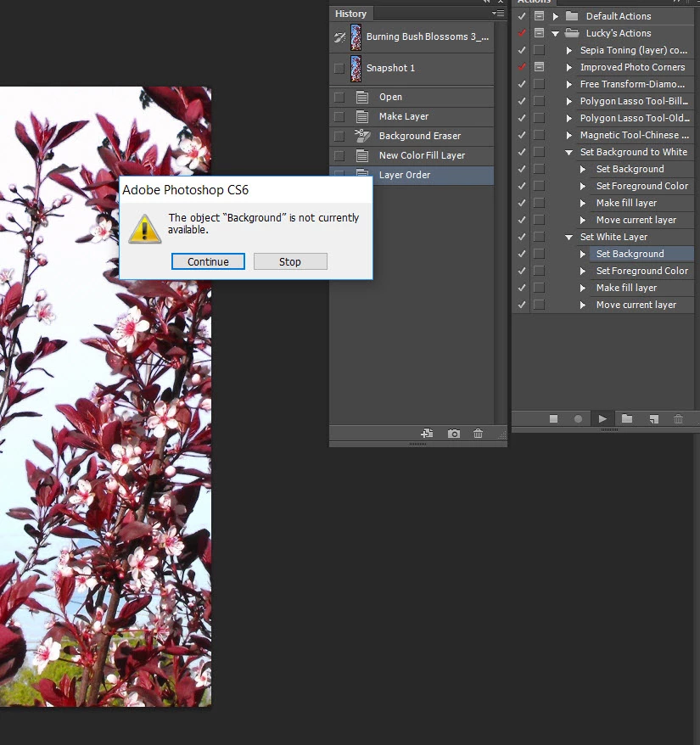Select the Open history state
This screenshot has width=700, height=745.
point(412,97)
